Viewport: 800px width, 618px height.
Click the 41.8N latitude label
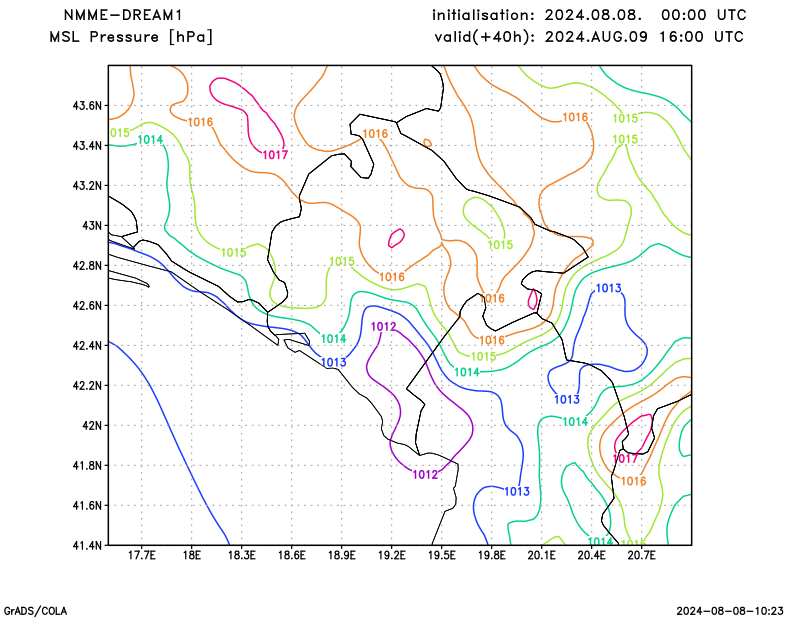pyautogui.click(x=88, y=465)
